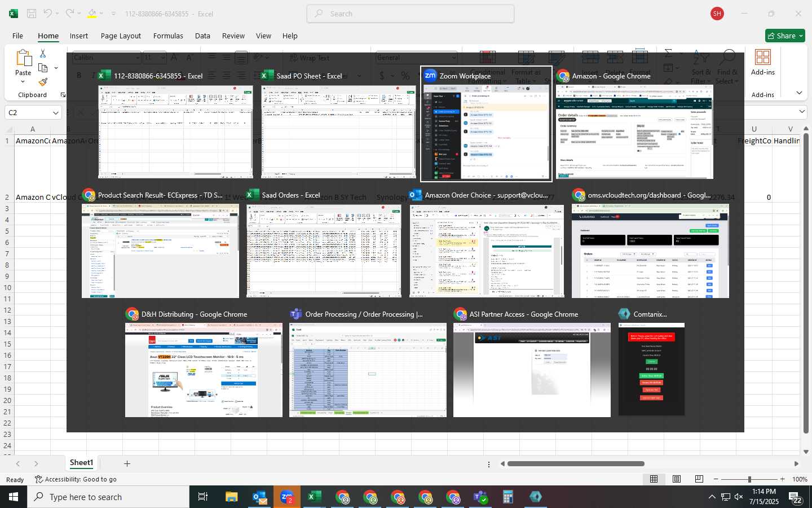Open the Formulas ribbon tab
The height and width of the screenshot is (508, 812).
[168, 36]
